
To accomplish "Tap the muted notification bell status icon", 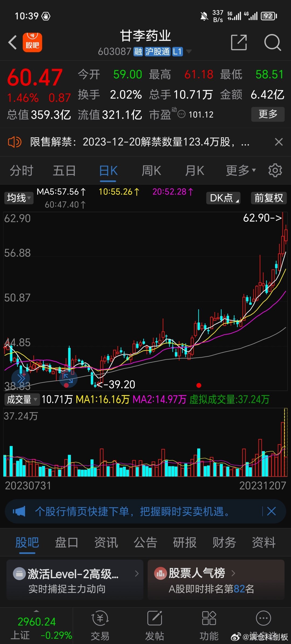I will 204,16.
